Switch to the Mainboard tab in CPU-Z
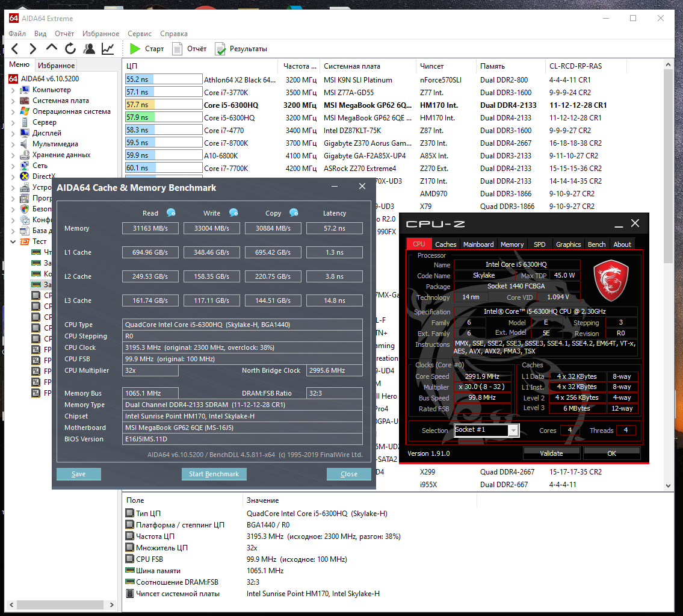This screenshot has height=616, width=683. (478, 244)
